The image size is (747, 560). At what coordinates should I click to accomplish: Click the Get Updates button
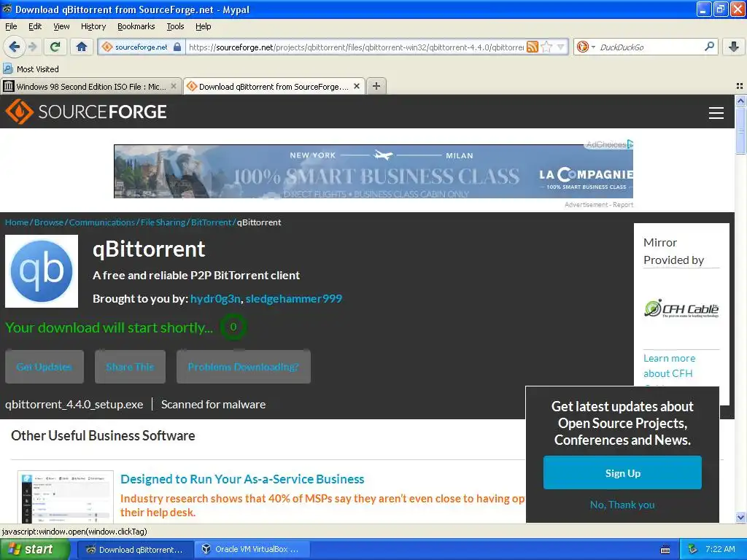click(44, 367)
